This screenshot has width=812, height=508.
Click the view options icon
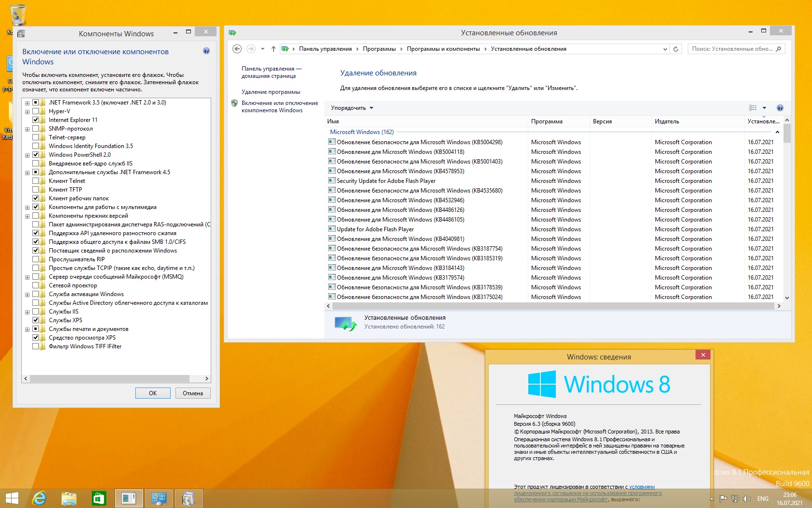753,108
